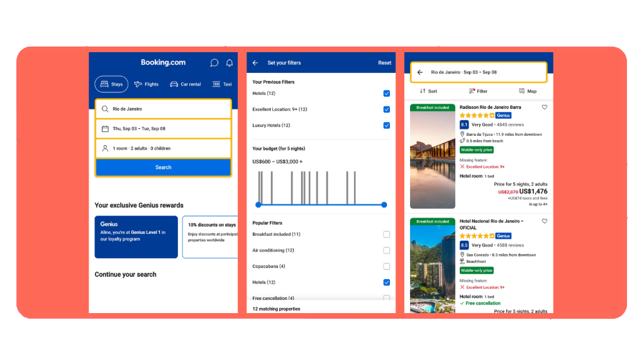Switch to the Flights tab
Screen dimensions: 644x337
tap(146, 84)
